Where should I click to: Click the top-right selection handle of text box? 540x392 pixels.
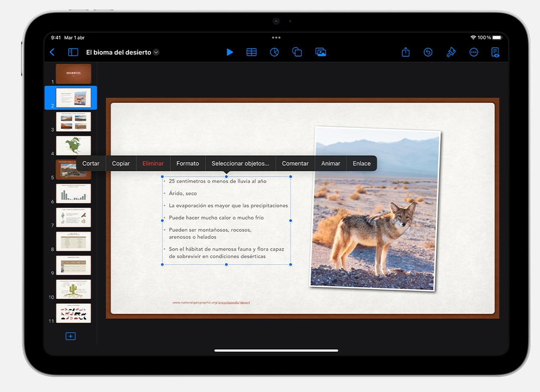pos(291,177)
